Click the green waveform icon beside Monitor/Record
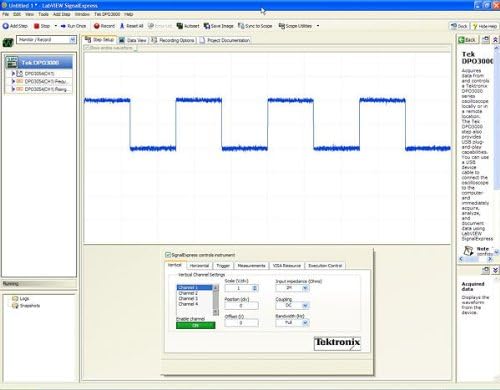Image resolution: width=500 pixels, height=390 pixels. click(x=8, y=42)
